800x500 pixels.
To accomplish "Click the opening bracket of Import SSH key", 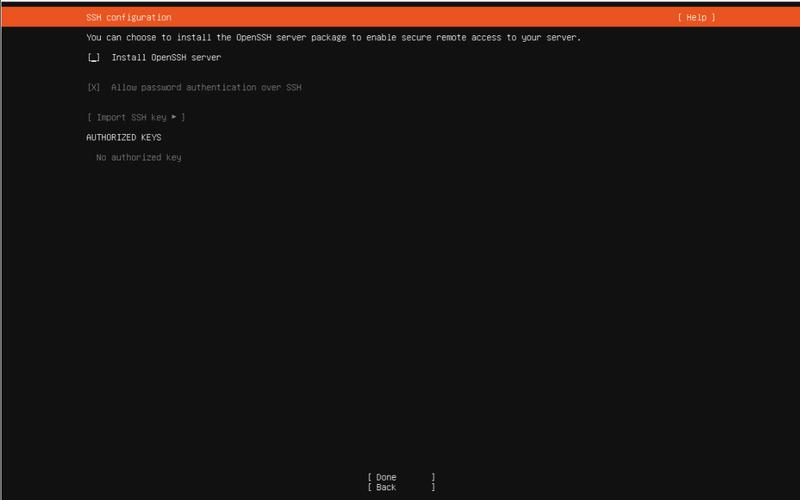I will (x=89, y=118).
